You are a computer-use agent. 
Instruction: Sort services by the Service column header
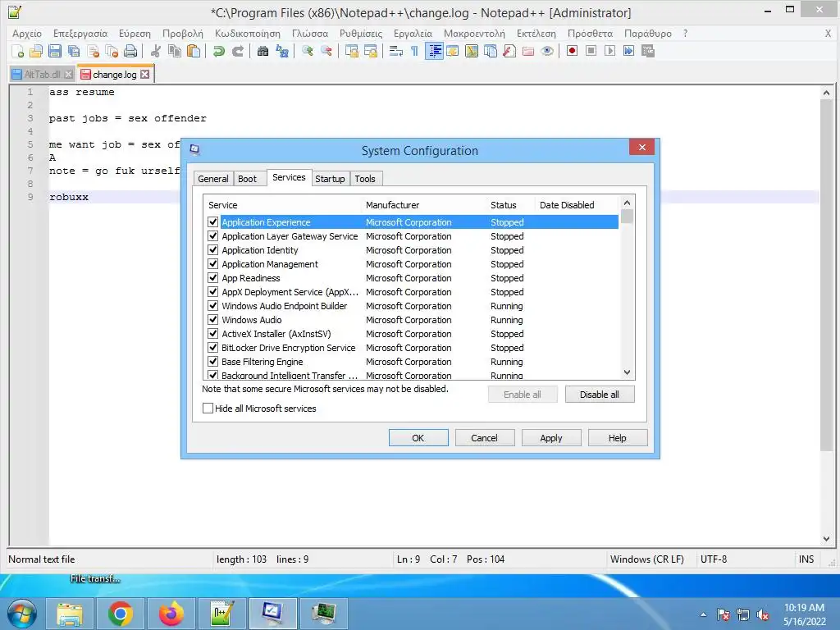pyautogui.click(x=282, y=204)
